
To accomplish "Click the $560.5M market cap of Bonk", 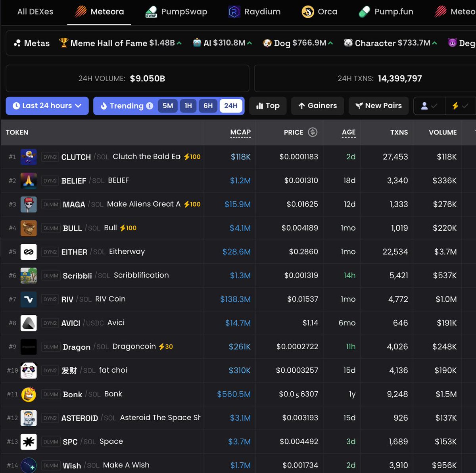I will click(234, 394).
